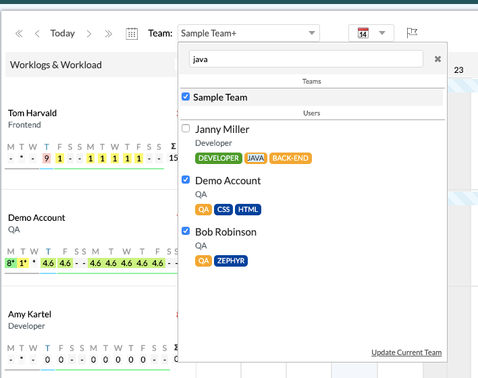
Task: Jump back with the double left arrow
Action: [19, 34]
